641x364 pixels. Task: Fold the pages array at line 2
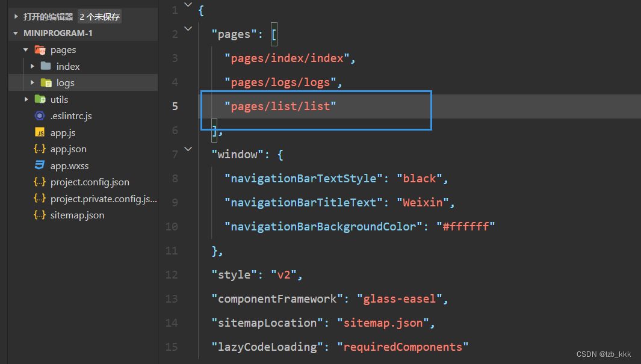coord(188,29)
